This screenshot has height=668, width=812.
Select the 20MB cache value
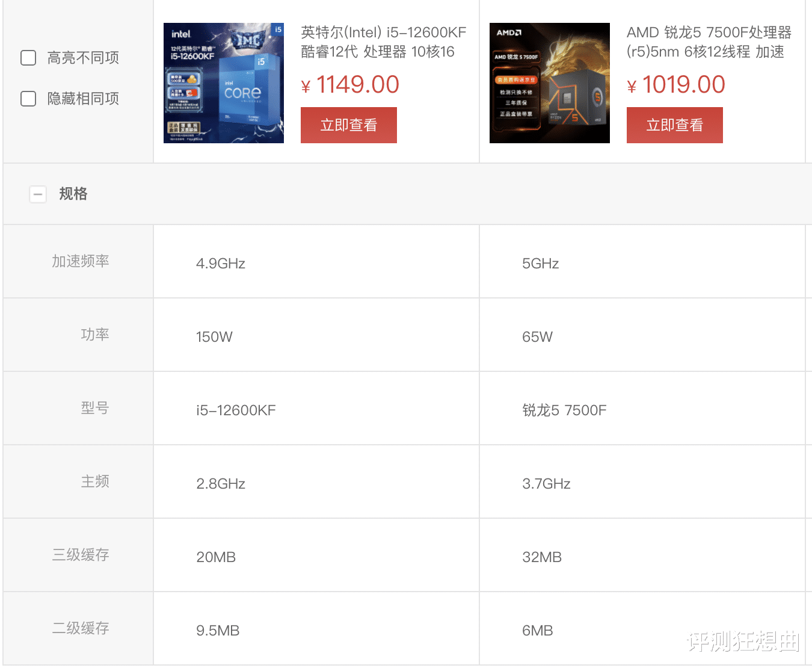point(216,557)
